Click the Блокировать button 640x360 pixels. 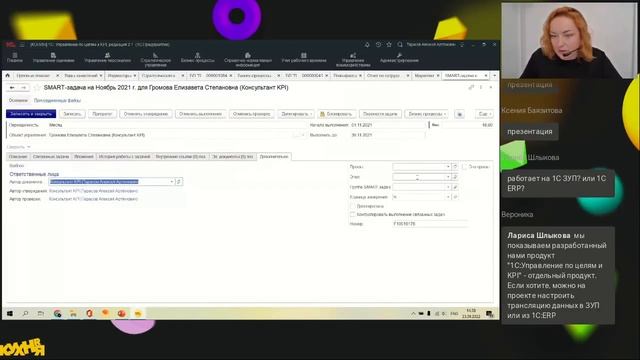point(336,114)
